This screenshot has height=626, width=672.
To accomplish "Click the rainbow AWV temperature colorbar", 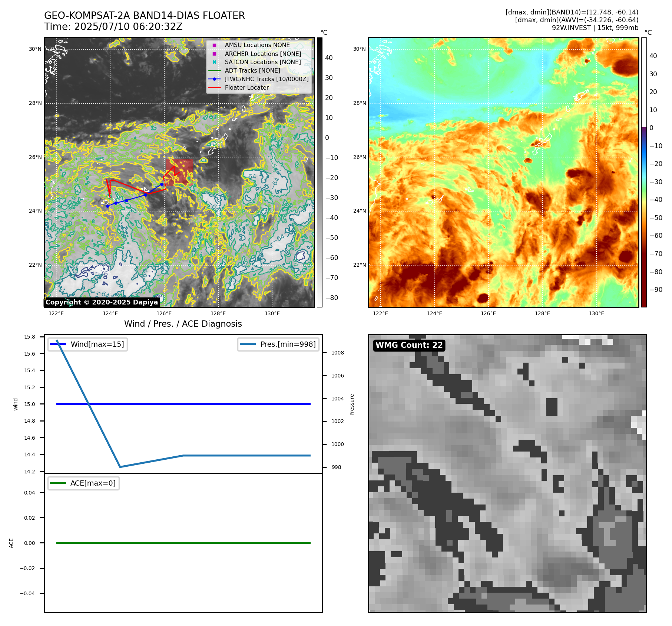I will [644, 172].
